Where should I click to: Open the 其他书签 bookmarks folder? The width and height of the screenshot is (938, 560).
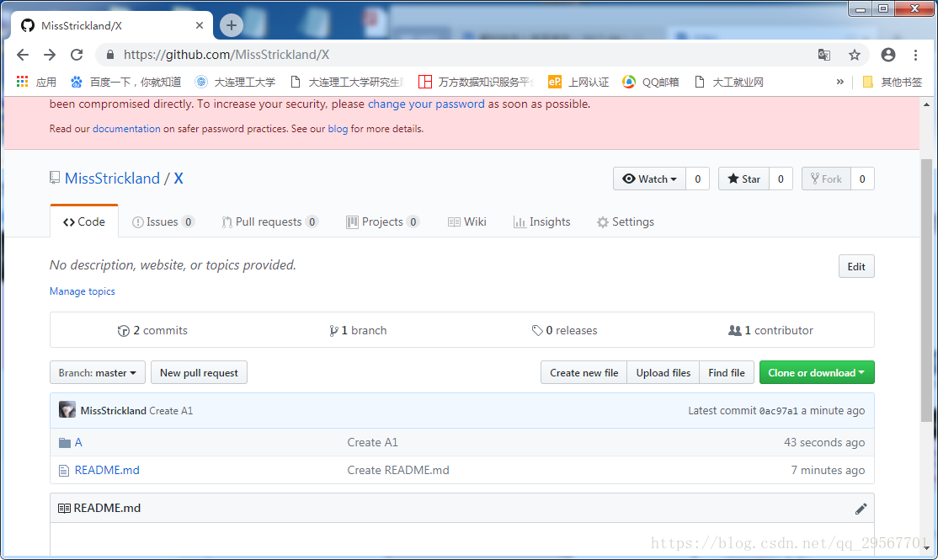click(x=892, y=82)
